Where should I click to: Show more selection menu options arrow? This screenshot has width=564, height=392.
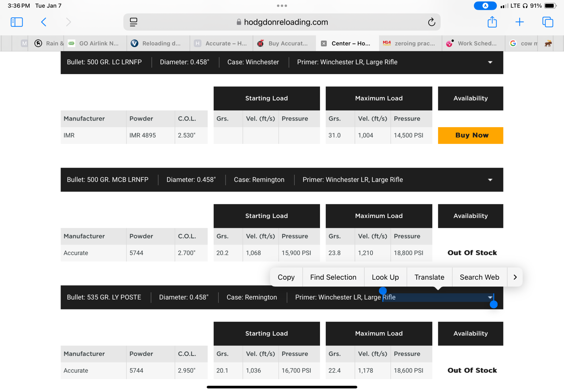click(x=515, y=277)
